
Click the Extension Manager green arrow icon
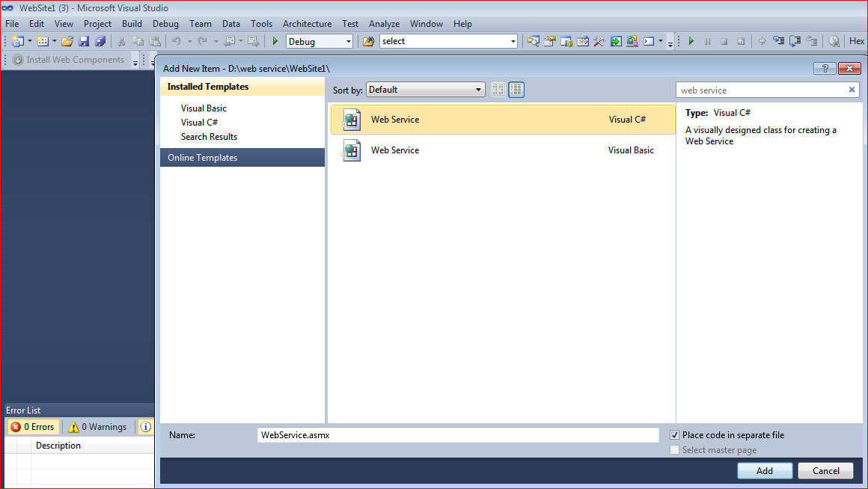pyautogui.click(x=616, y=41)
